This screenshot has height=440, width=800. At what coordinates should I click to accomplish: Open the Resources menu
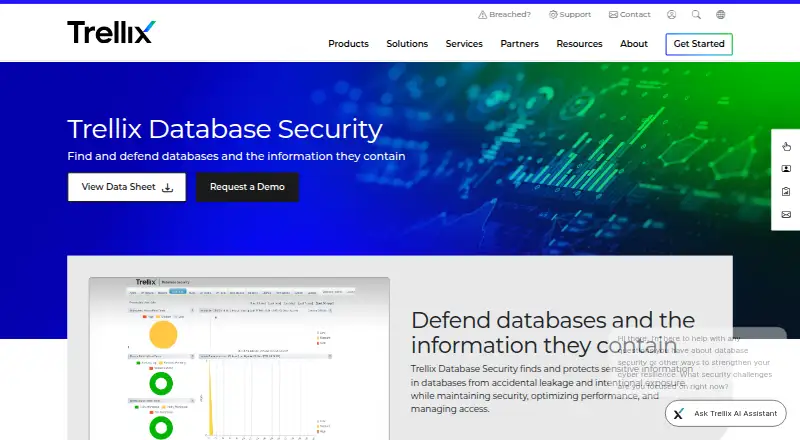pos(579,44)
